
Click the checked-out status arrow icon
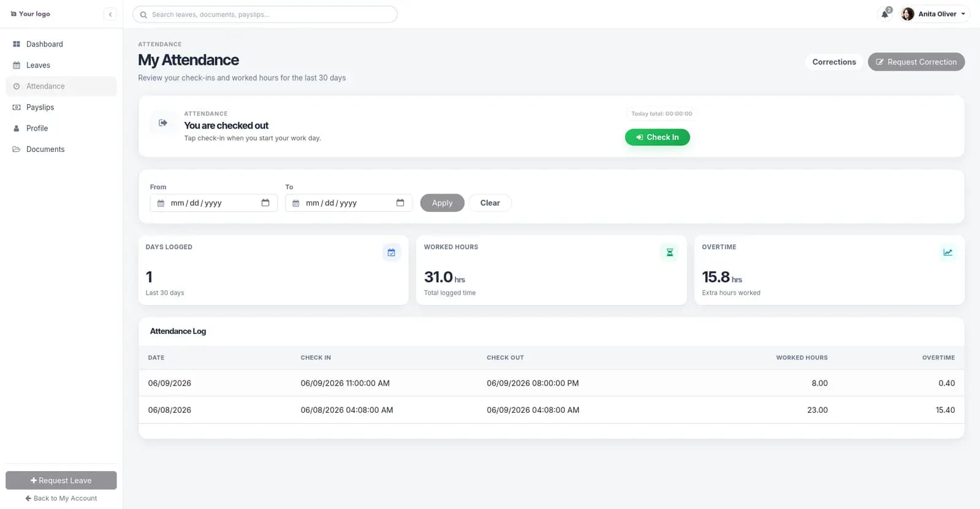163,123
